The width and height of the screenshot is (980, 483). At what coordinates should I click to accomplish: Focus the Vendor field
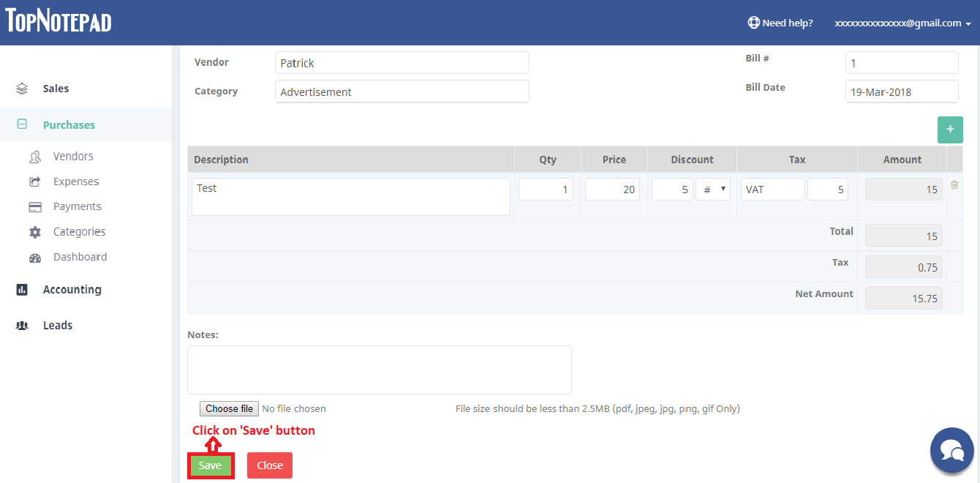tap(402, 63)
